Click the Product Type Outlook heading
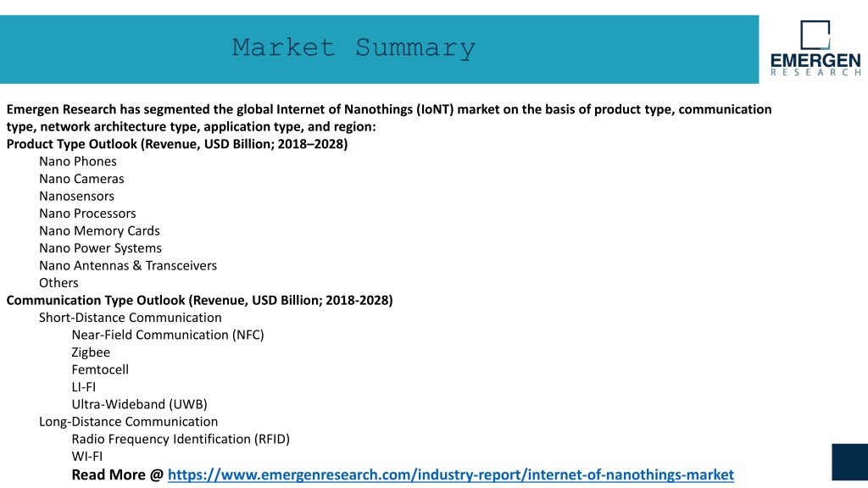The width and height of the screenshot is (868, 488). click(177, 144)
